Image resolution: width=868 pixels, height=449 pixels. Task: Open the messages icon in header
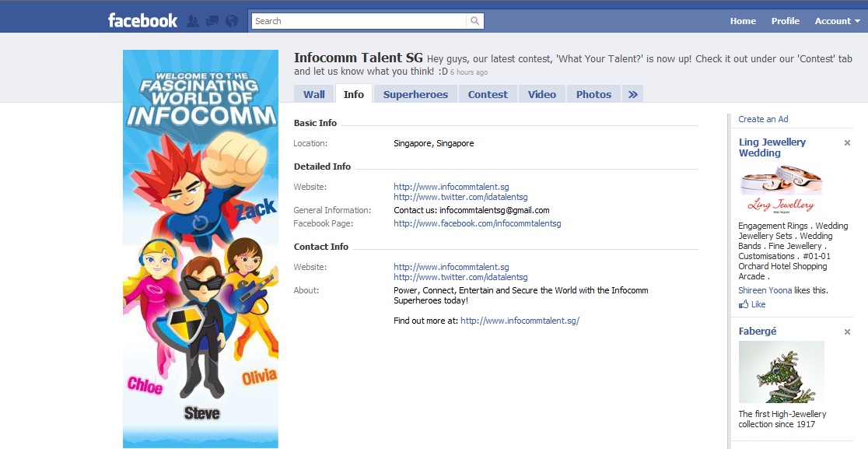(212, 21)
